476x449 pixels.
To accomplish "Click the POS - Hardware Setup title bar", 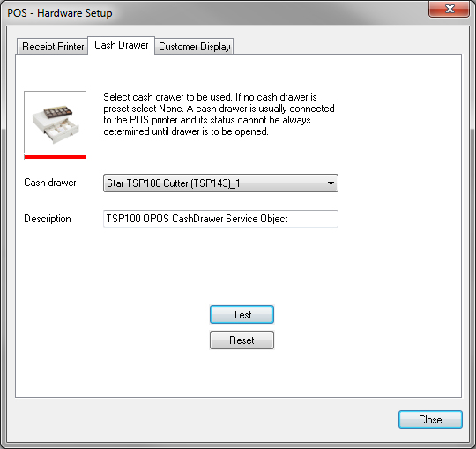I will (212, 13).
